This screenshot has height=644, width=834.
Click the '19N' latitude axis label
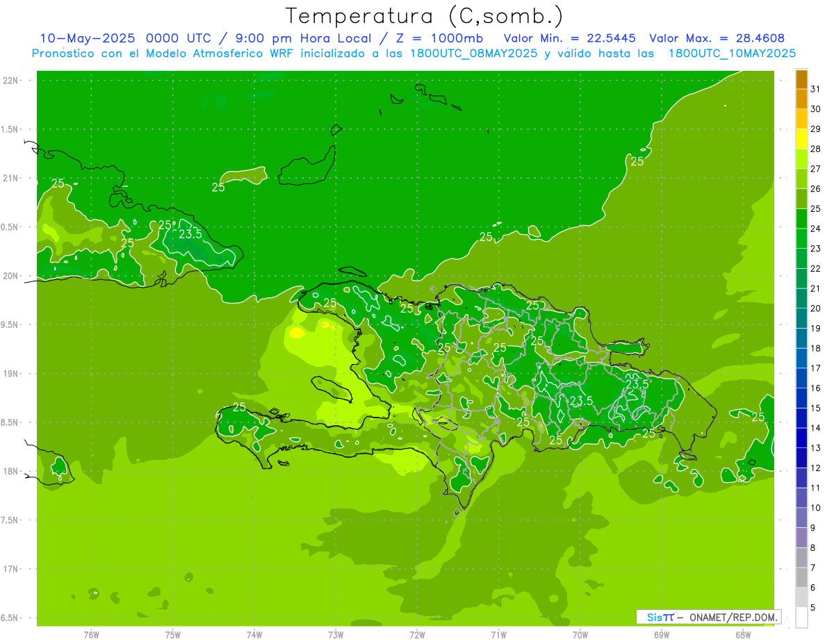[x=10, y=373]
